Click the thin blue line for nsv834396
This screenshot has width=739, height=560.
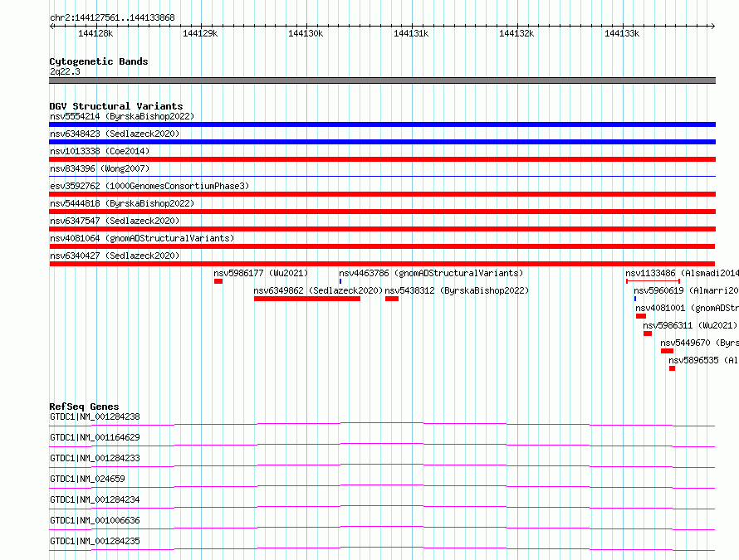pos(382,176)
